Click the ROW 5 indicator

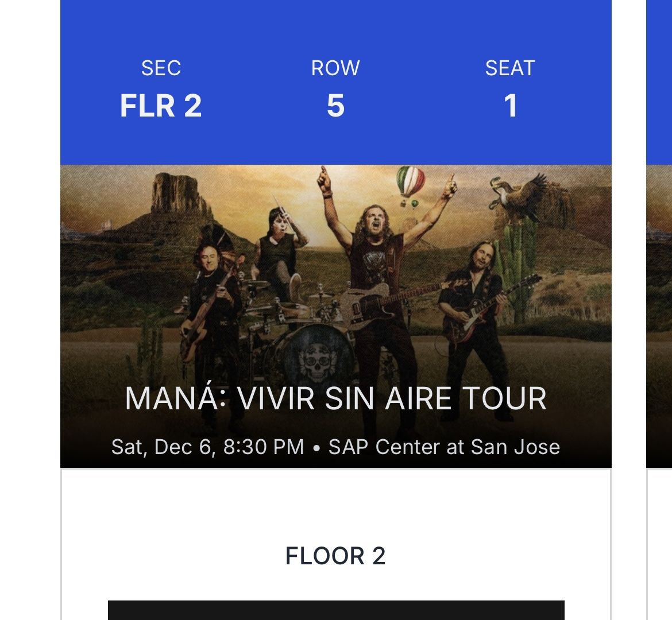tap(335, 89)
